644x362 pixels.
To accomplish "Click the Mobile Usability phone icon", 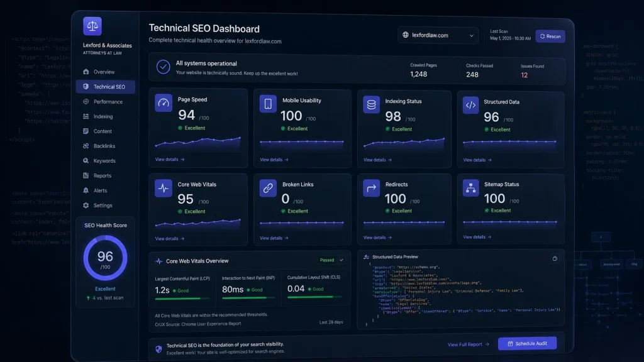I will click(x=268, y=104).
